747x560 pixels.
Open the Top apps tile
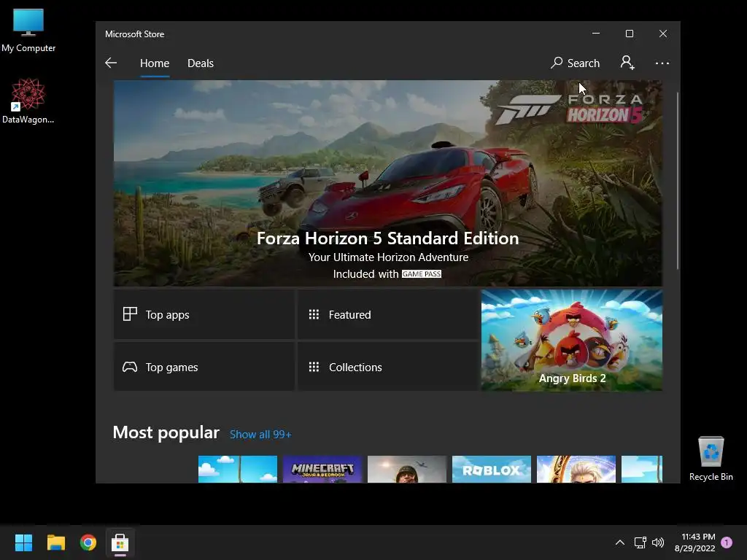point(204,315)
